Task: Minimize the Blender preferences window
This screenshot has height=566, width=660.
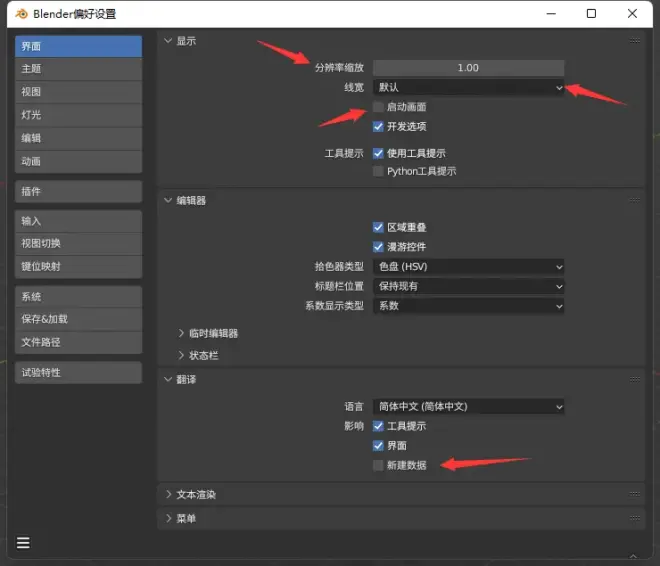Action: tap(551, 14)
